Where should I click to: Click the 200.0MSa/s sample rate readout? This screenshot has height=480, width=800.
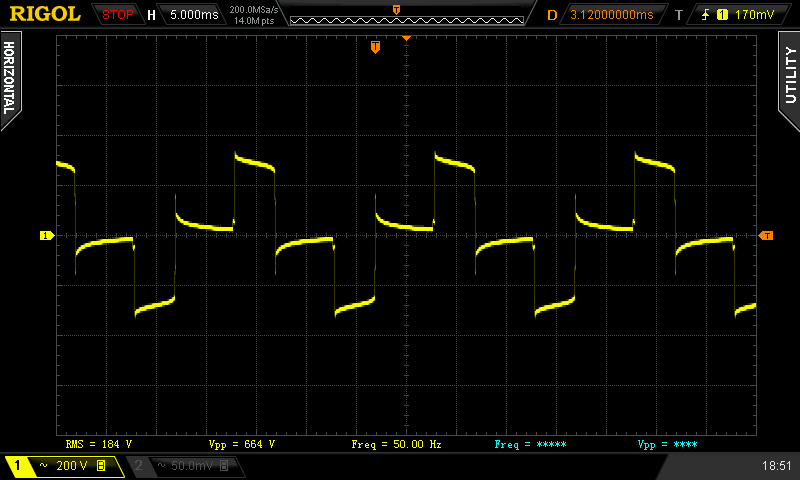click(x=252, y=9)
